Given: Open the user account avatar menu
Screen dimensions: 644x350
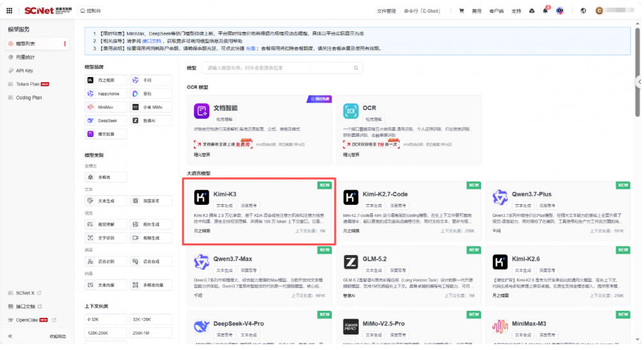Looking at the screenshot, I should pyautogui.click(x=599, y=11).
